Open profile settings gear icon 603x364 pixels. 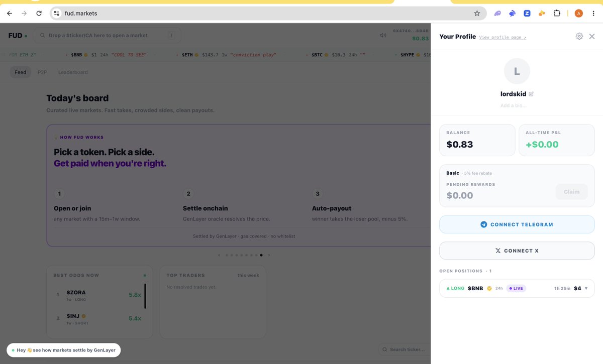point(579,36)
